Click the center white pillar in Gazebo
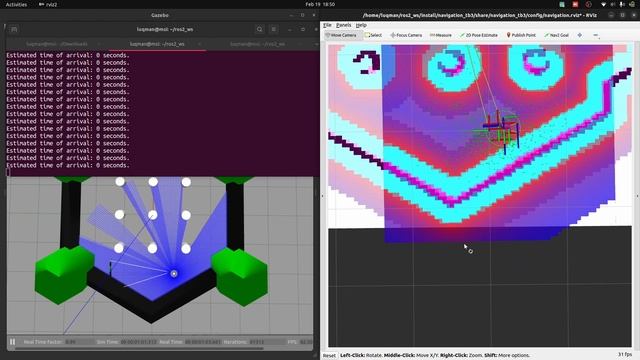The image size is (640, 360). [153, 215]
